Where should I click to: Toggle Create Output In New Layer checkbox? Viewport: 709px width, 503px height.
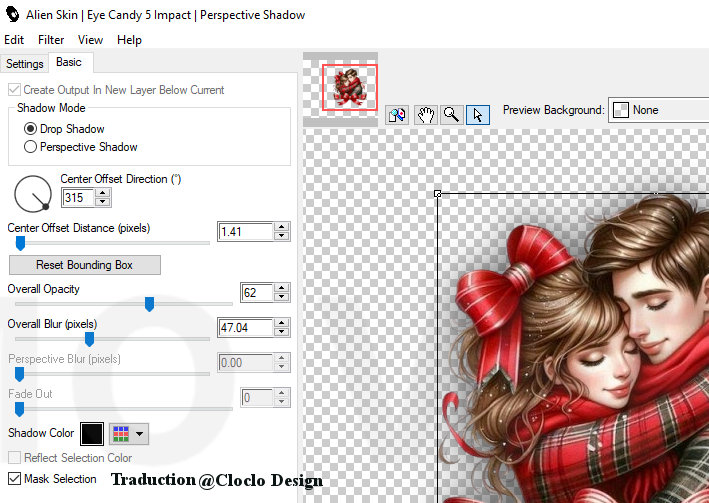tap(14, 90)
